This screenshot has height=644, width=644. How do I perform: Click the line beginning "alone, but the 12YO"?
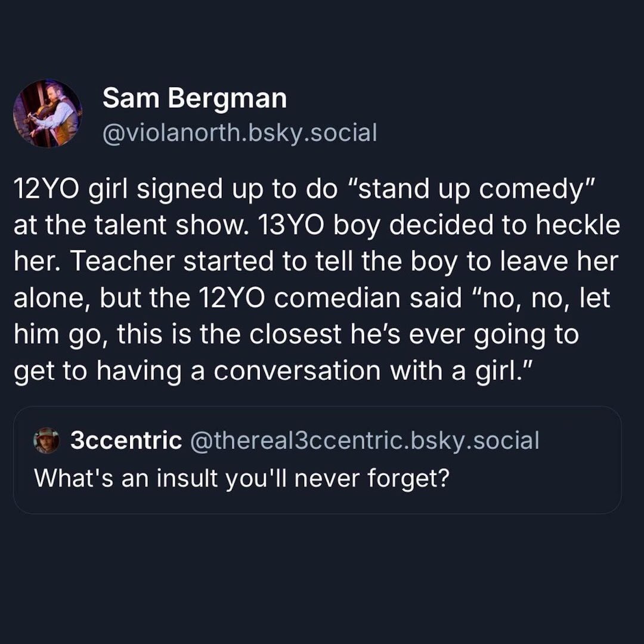point(311,298)
